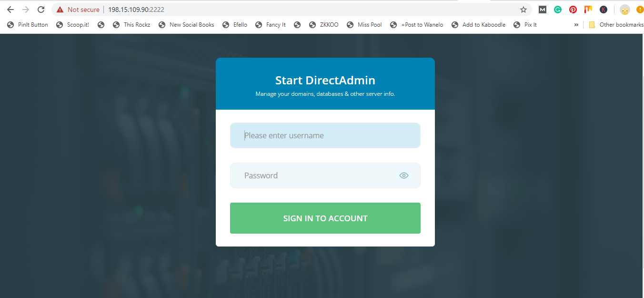The height and width of the screenshot is (298, 644).
Task: Open the Add to Kaboodle bookmark
Action: tap(479, 25)
